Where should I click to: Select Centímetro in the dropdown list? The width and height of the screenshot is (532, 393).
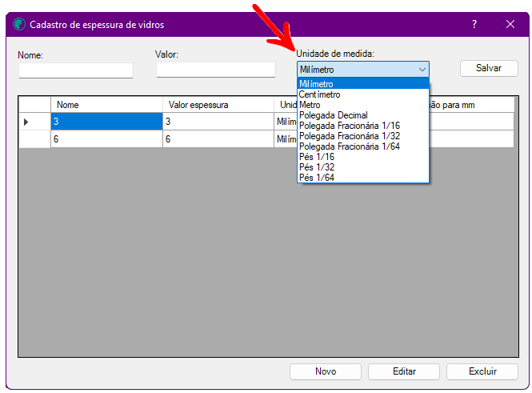click(x=363, y=94)
